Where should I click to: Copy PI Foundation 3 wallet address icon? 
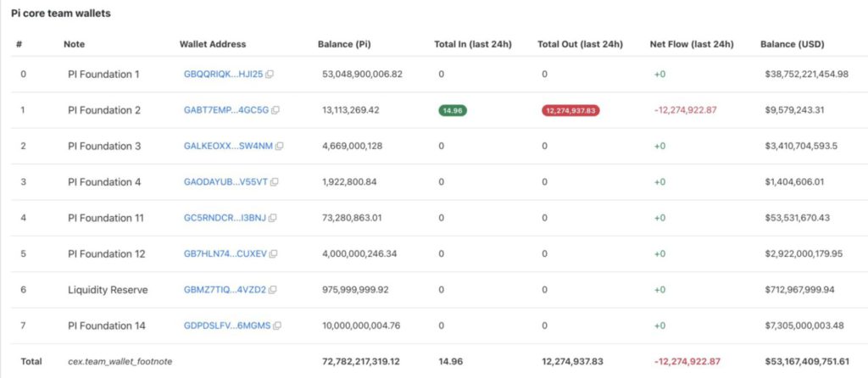(x=279, y=146)
